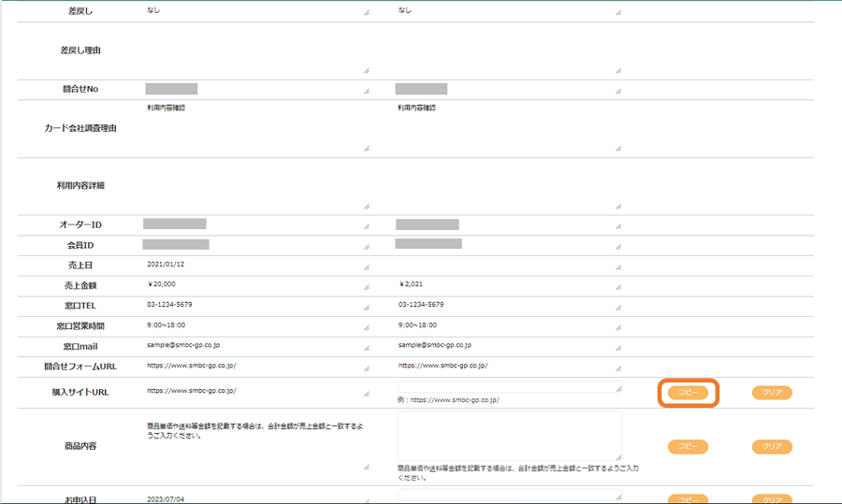This screenshot has width=842, height=504.
Task: Click the クリア button in お申込日 row
Action: coord(772,498)
